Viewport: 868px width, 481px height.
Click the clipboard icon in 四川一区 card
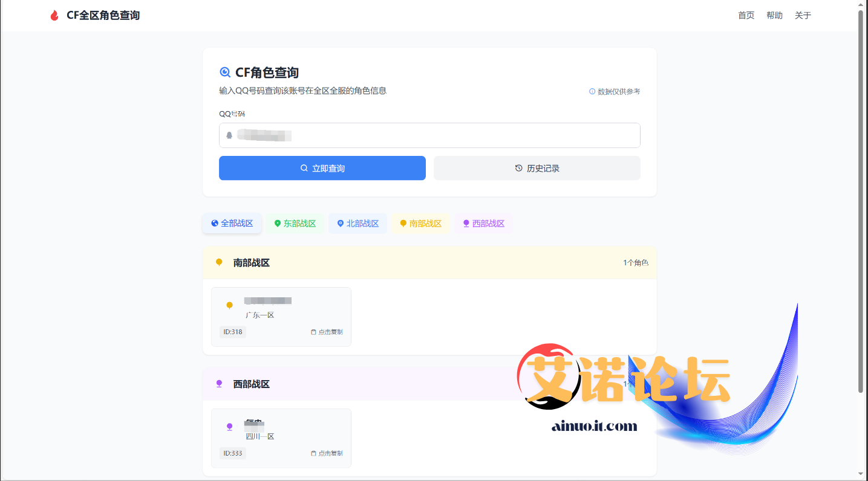coord(313,453)
